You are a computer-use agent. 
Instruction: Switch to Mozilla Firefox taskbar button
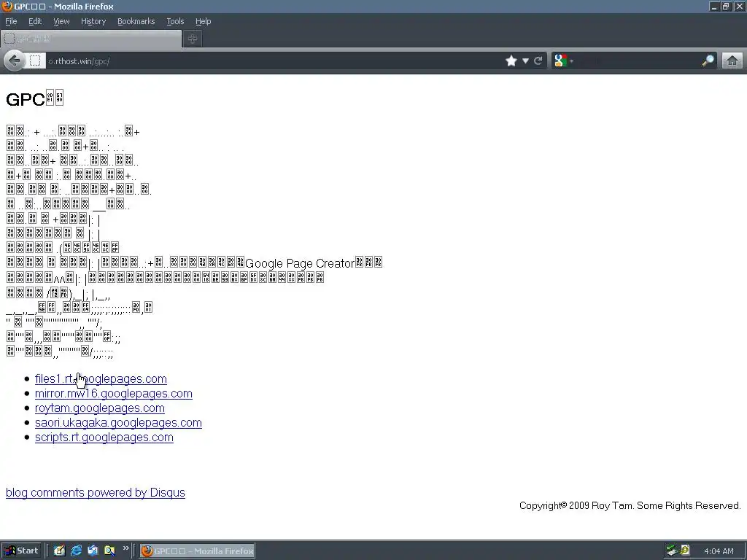(x=197, y=551)
